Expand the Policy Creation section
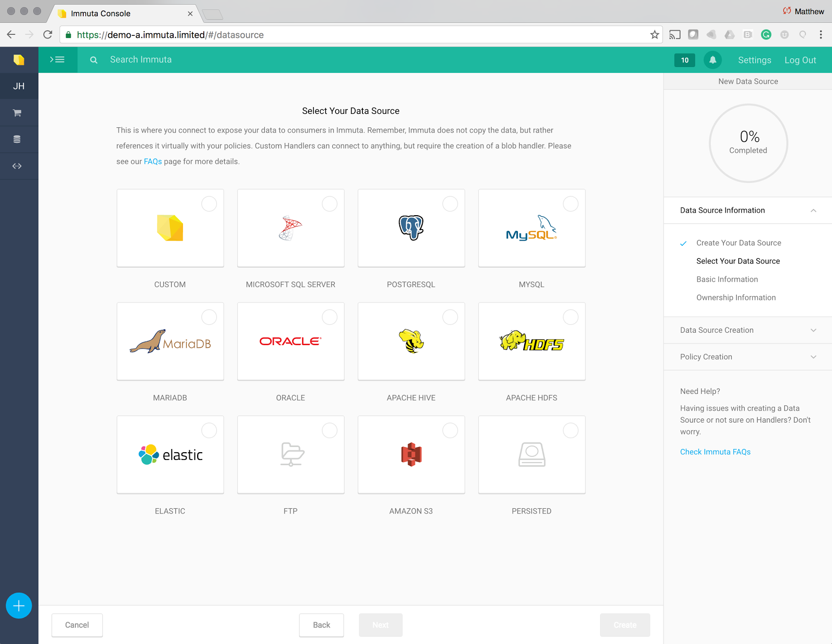Viewport: 832px width, 644px height. (748, 357)
